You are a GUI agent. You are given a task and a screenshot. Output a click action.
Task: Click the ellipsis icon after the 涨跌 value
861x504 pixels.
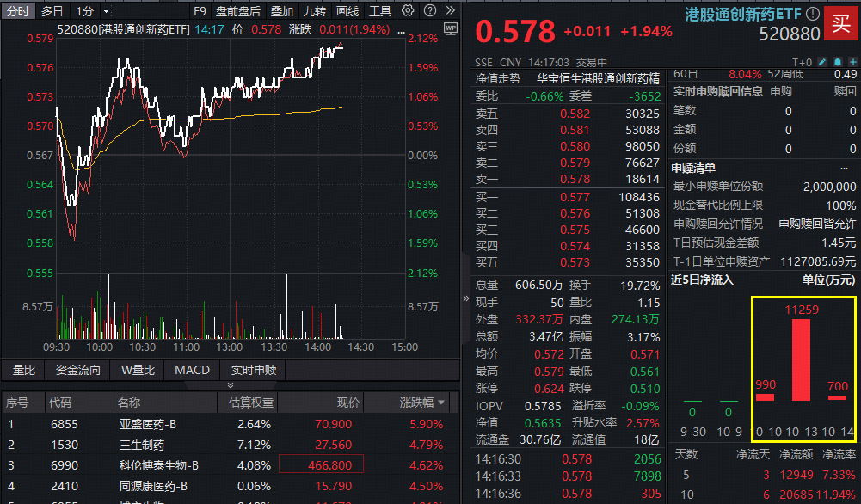pyautogui.click(x=401, y=33)
